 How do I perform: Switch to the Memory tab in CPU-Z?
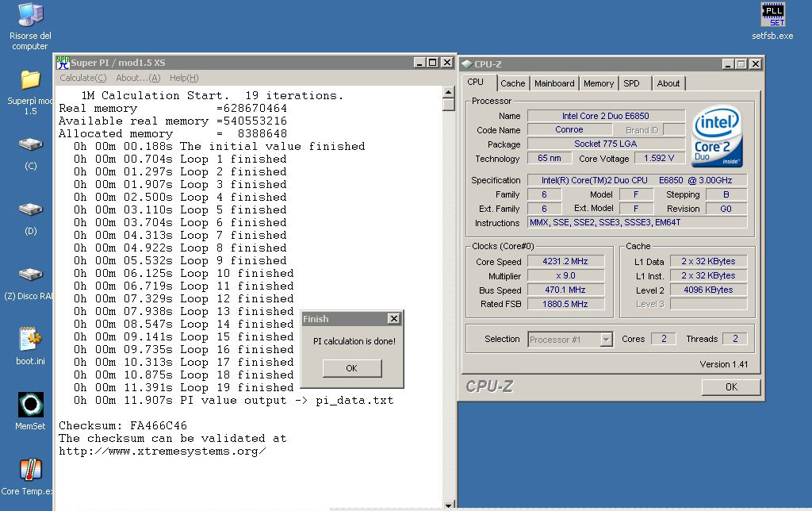coord(599,83)
